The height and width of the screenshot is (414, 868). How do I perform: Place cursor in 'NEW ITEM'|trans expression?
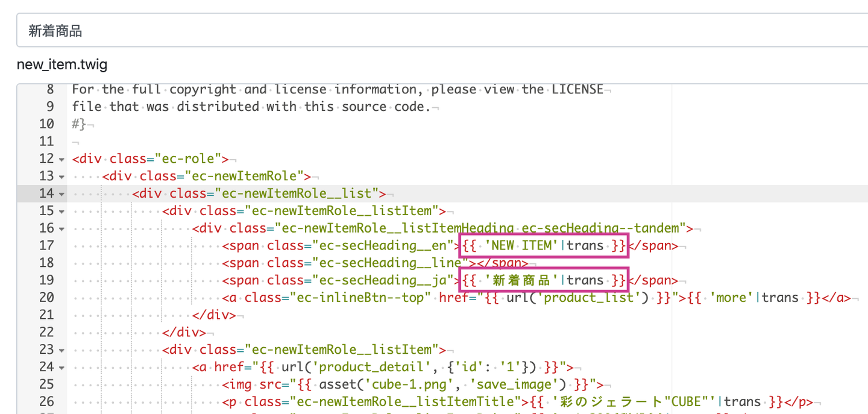pos(544,245)
